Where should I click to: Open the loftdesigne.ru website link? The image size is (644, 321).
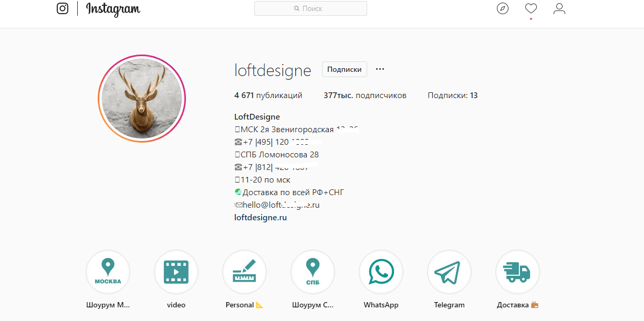point(261,217)
